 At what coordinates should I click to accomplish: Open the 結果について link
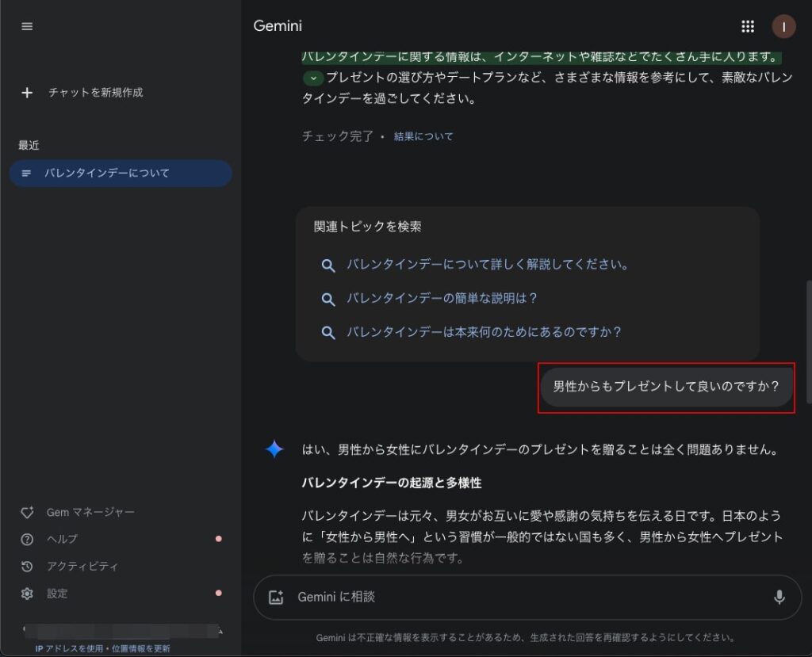point(423,136)
